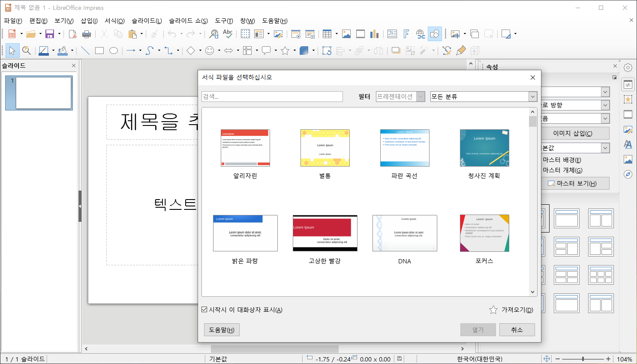Adjust the zoom slider in status bar
637x364 pixels.
click(583, 359)
